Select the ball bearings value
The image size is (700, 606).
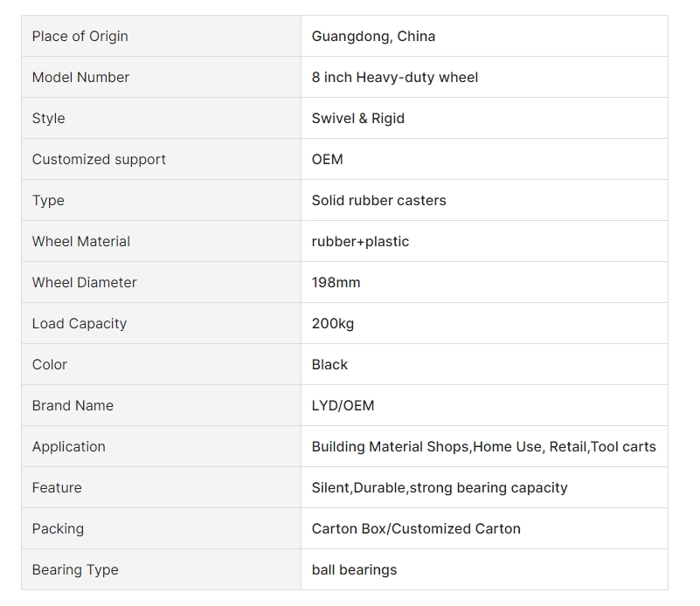(x=354, y=569)
